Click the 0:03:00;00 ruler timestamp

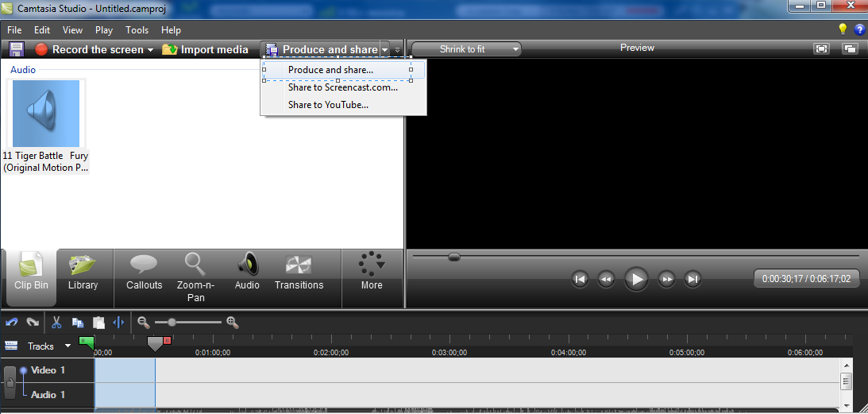tap(449, 353)
